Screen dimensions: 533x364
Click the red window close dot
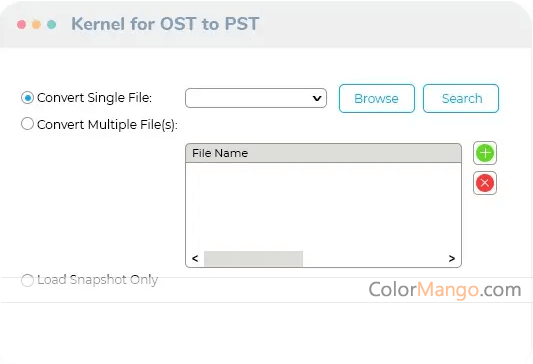[21, 24]
